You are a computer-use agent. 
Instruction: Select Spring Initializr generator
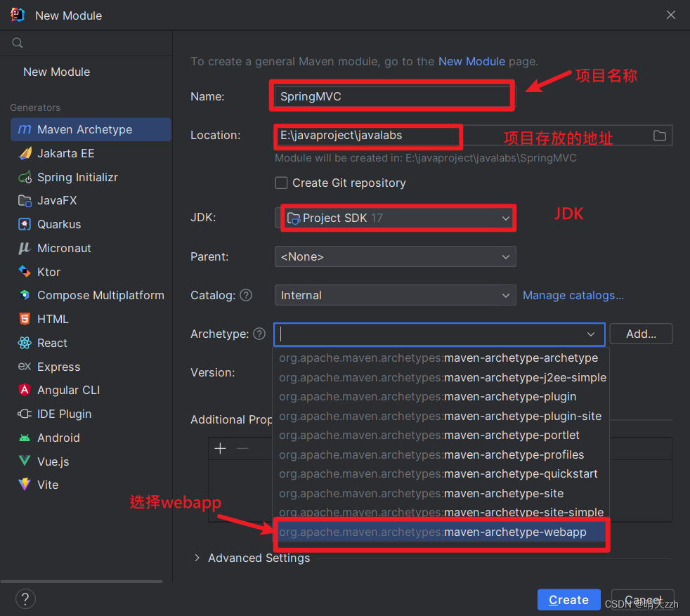[91, 177]
